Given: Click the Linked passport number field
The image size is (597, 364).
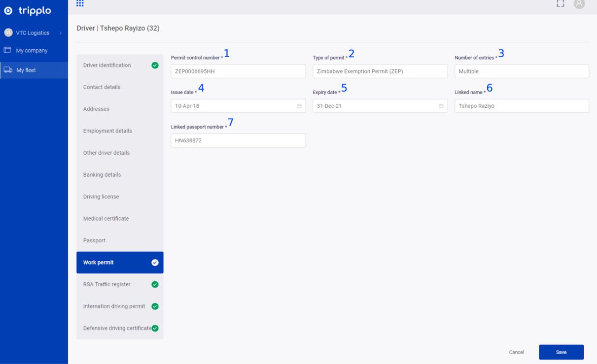Looking at the screenshot, I should pos(238,140).
